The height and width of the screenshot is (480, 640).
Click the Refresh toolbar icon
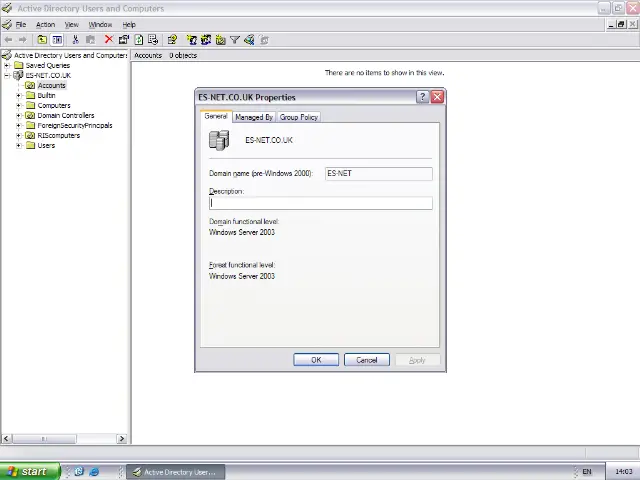pos(139,40)
